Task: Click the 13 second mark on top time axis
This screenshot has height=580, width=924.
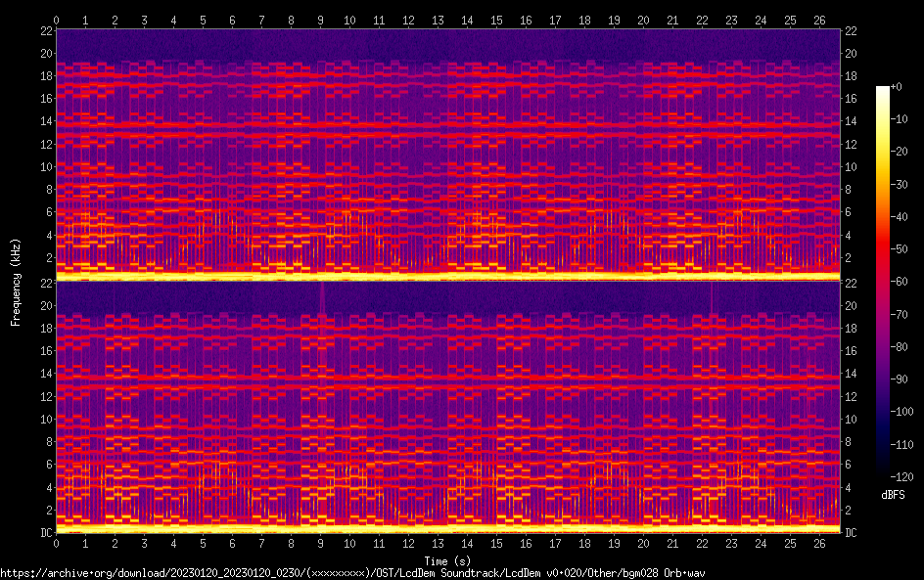Action: click(438, 20)
